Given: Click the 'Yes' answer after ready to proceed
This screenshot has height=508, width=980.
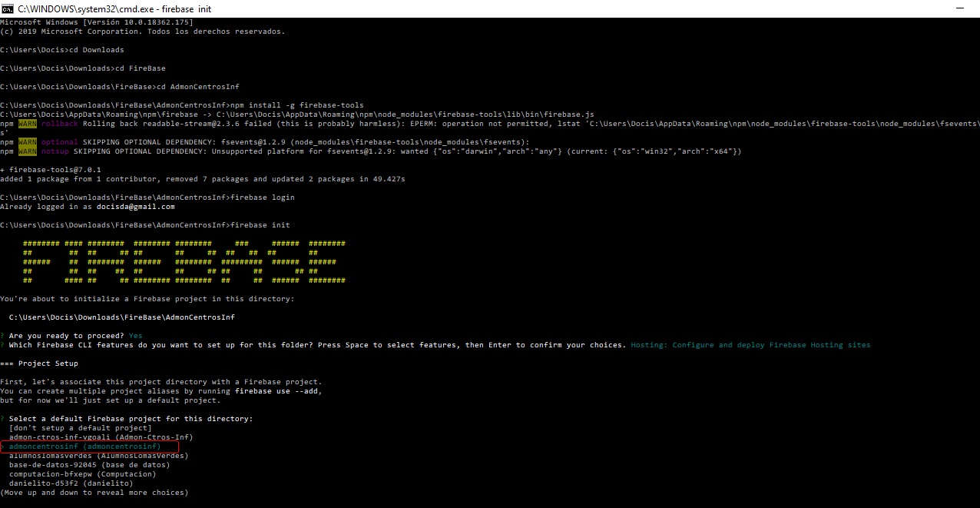Looking at the screenshot, I should [x=135, y=336].
